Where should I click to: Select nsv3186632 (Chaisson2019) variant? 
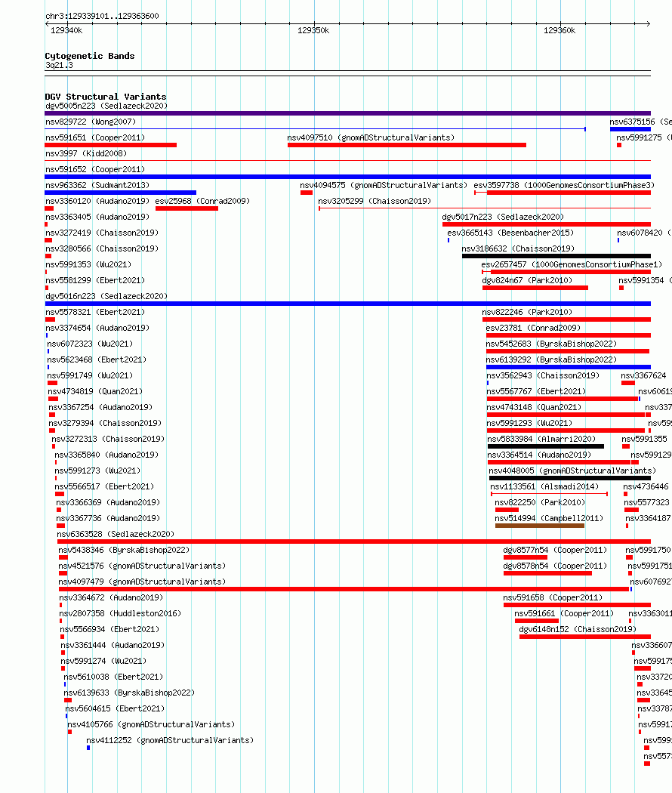coord(518,248)
